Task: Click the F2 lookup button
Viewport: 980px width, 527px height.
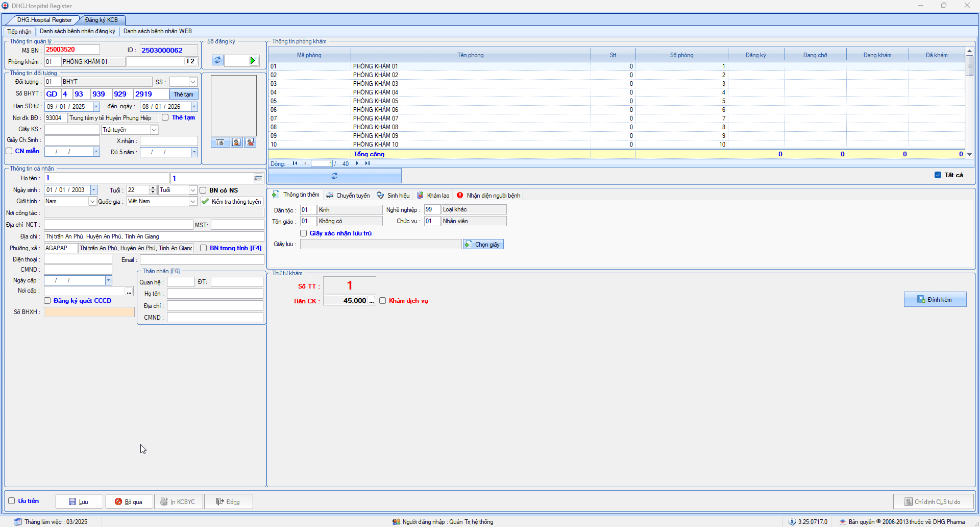Action: point(190,61)
